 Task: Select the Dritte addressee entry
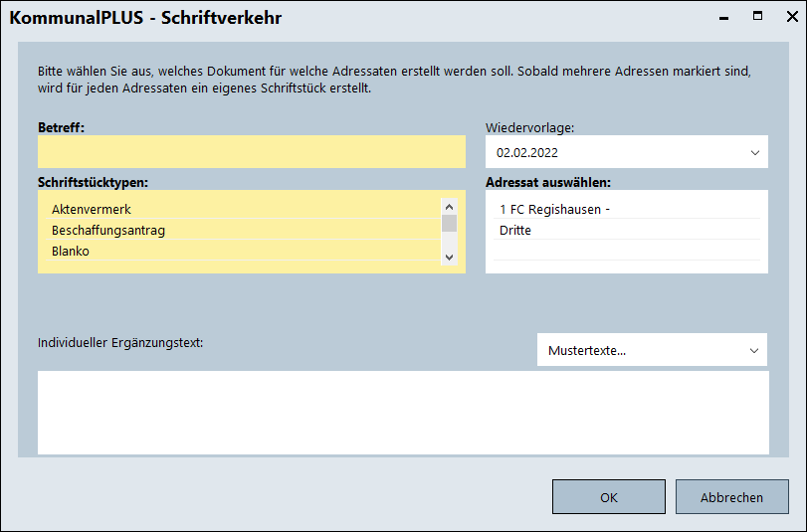[515, 231]
